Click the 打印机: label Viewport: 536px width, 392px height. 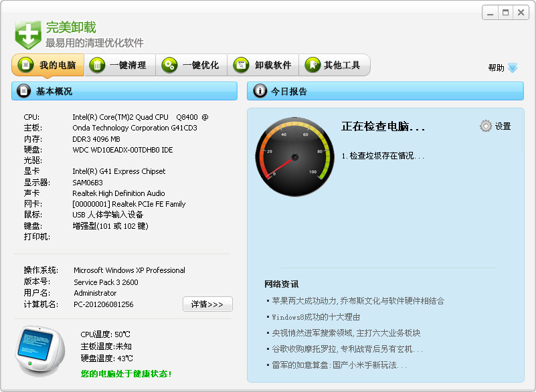click(x=37, y=237)
